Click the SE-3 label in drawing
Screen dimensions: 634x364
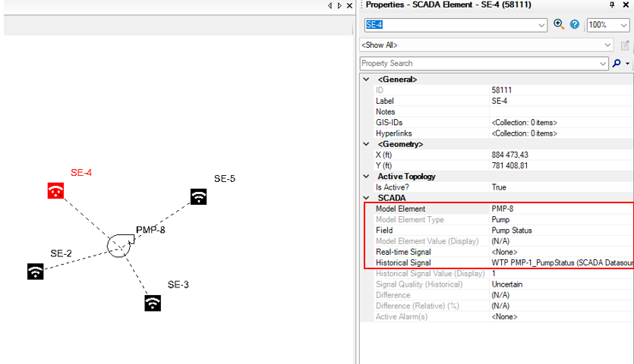pyautogui.click(x=178, y=284)
